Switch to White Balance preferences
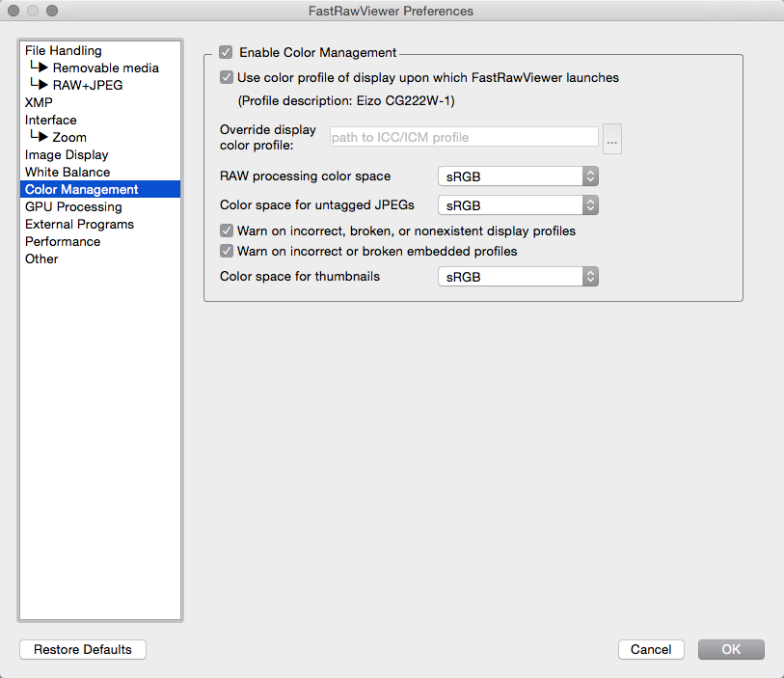This screenshot has width=784, height=678. (x=100, y=172)
